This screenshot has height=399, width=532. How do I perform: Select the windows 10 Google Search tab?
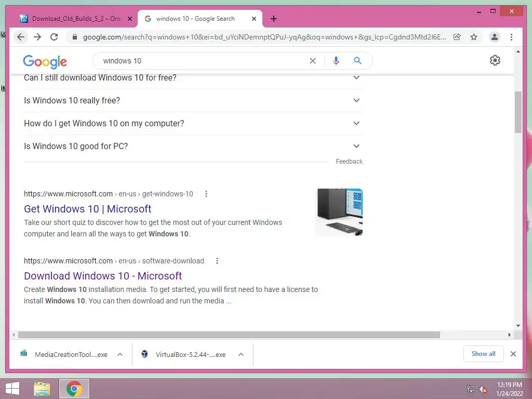click(x=199, y=19)
